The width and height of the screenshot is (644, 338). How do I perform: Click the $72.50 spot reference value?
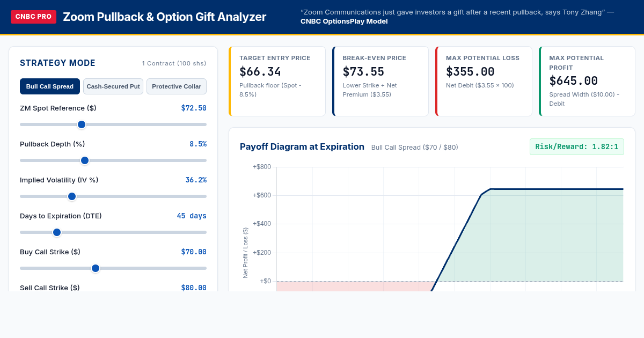click(194, 108)
